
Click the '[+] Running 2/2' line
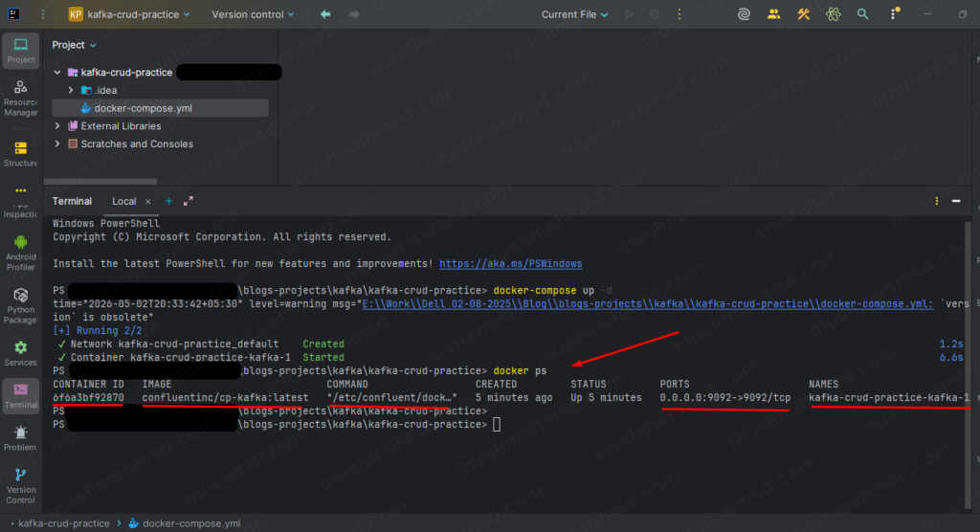(97, 331)
